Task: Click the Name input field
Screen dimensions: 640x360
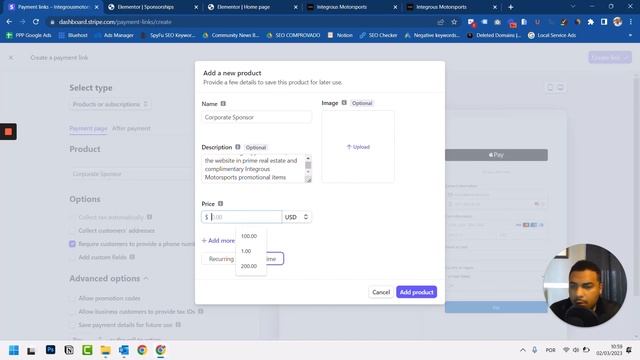Action: click(x=256, y=117)
